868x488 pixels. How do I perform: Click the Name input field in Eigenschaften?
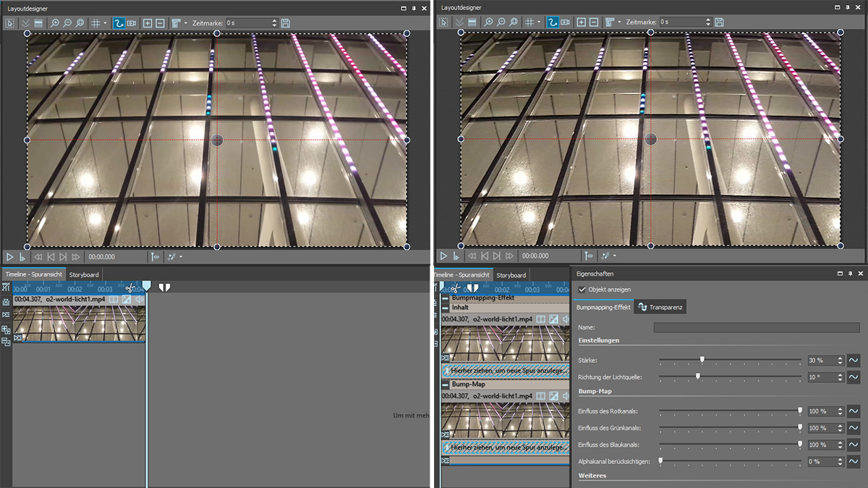click(x=756, y=328)
